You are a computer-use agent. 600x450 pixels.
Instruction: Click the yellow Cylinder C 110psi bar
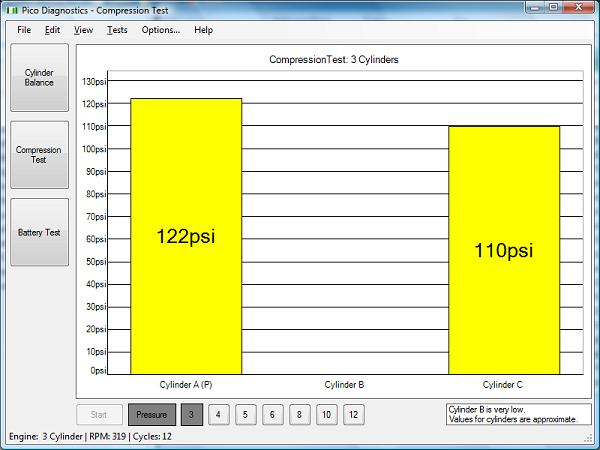coord(503,250)
